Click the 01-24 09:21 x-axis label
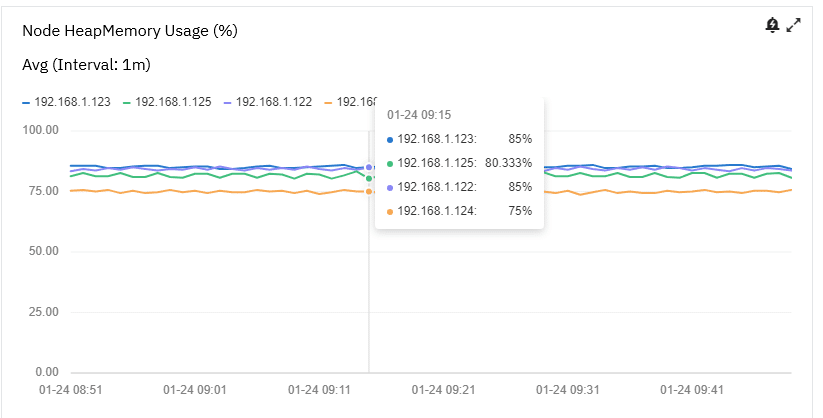Viewport: 823px width, 418px height. point(446,390)
